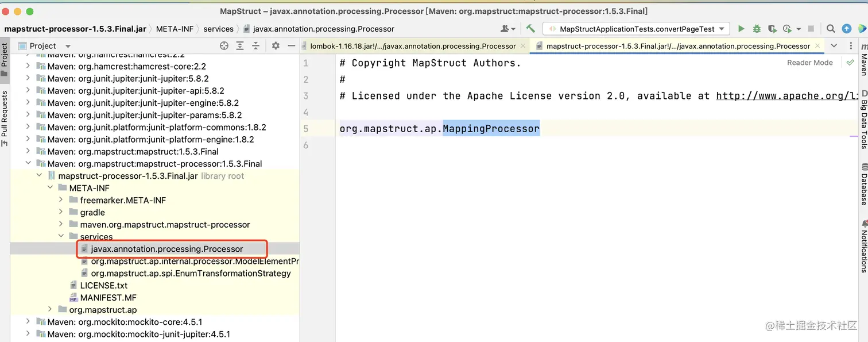The image size is (868, 342).
Task: Collapse the services folder
Action: click(60, 236)
